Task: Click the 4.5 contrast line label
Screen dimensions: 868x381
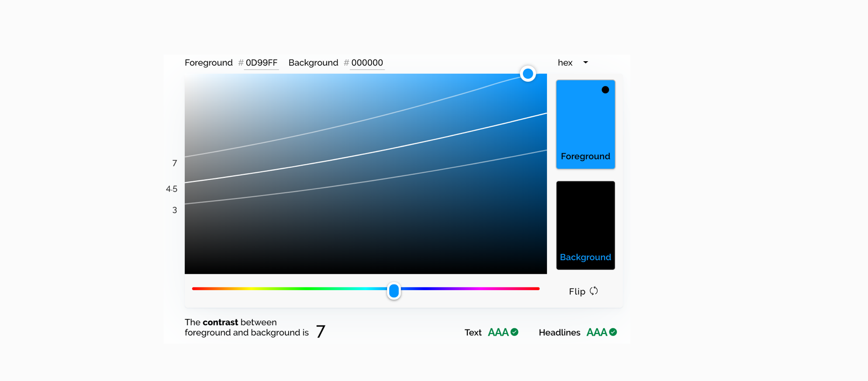Action: point(172,189)
